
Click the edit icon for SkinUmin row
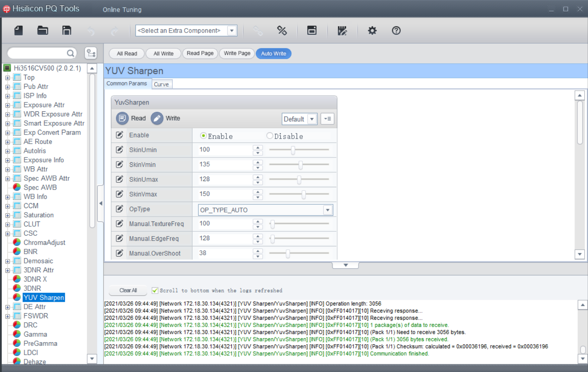120,150
